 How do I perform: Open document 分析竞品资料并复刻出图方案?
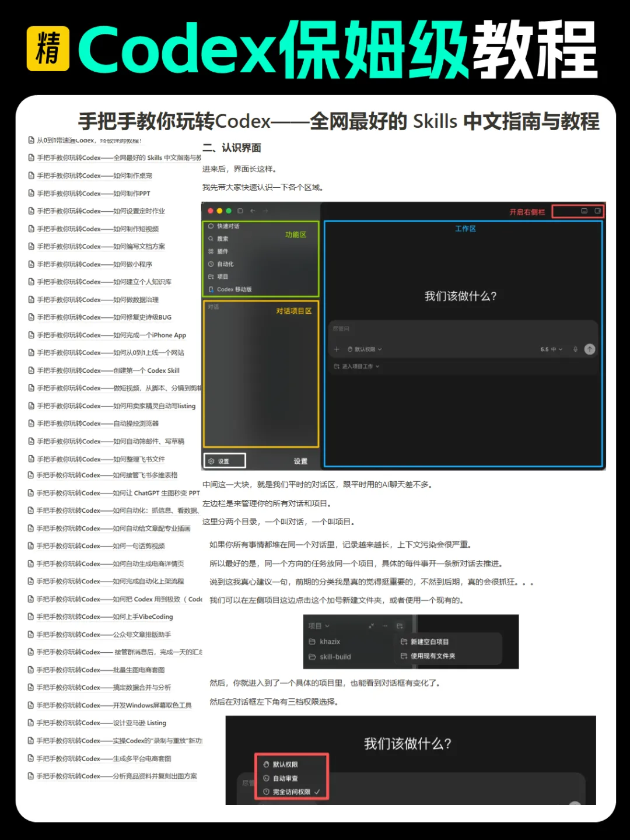coord(113,776)
